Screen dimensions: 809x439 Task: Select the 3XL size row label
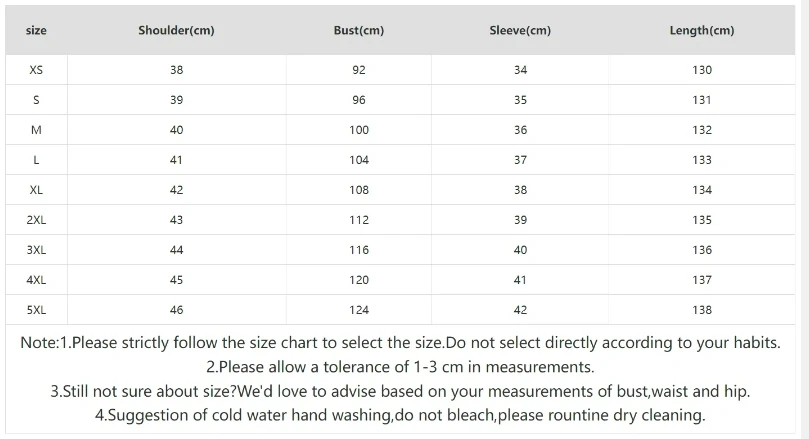pos(36,250)
